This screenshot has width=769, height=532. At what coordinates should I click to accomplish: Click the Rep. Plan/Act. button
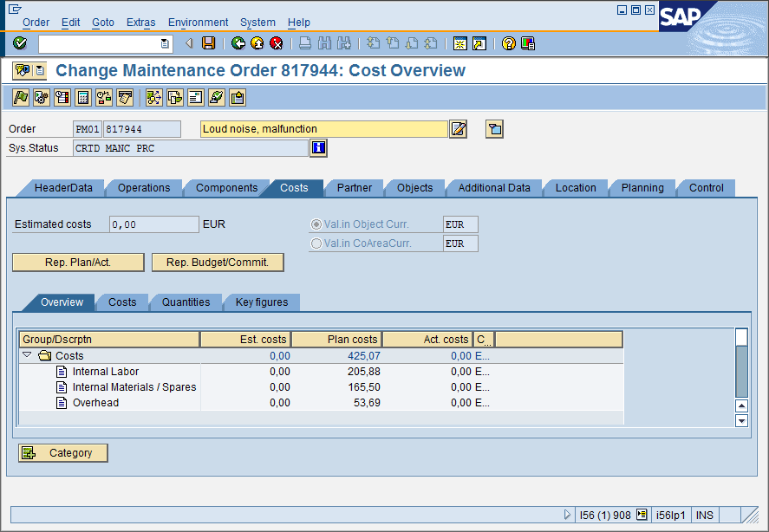click(78, 263)
